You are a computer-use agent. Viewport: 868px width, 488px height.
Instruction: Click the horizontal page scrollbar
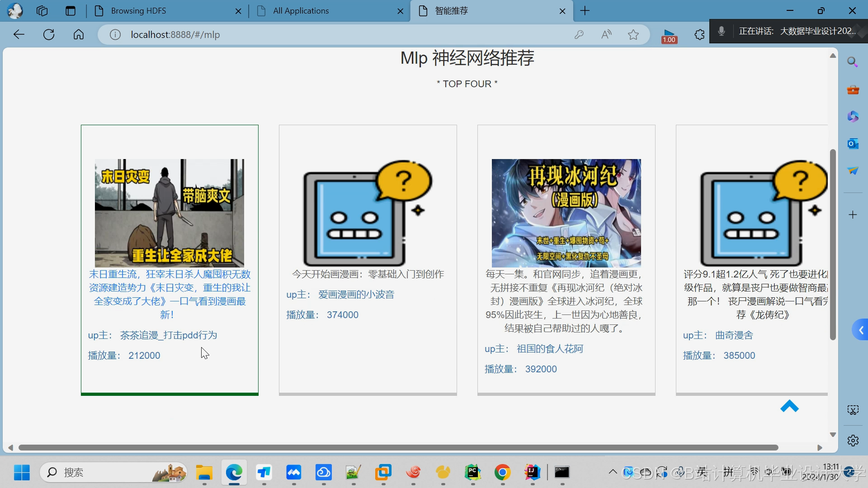pyautogui.click(x=398, y=447)
